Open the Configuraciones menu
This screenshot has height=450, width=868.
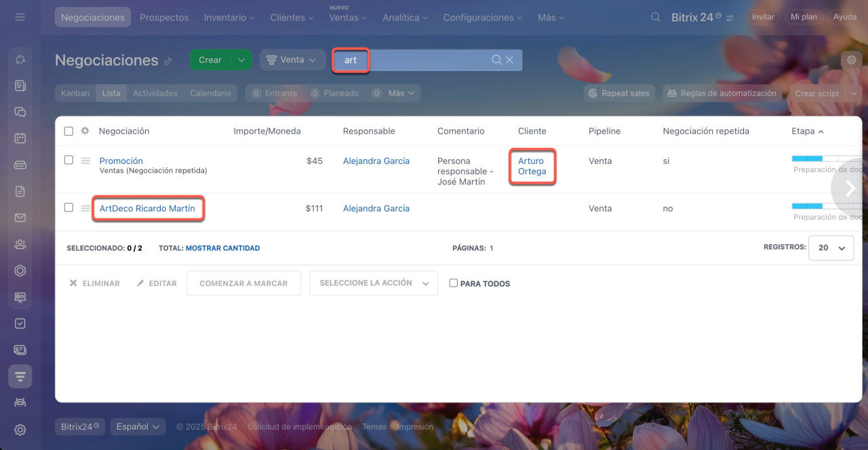tap(484, 18)
